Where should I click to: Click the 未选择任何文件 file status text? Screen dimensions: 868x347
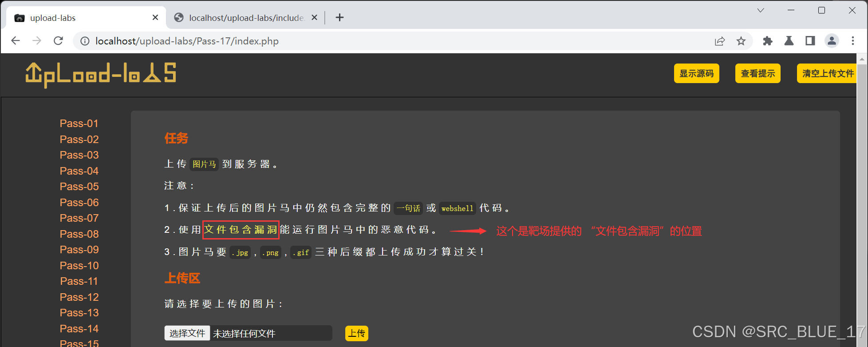coord(244,334)
